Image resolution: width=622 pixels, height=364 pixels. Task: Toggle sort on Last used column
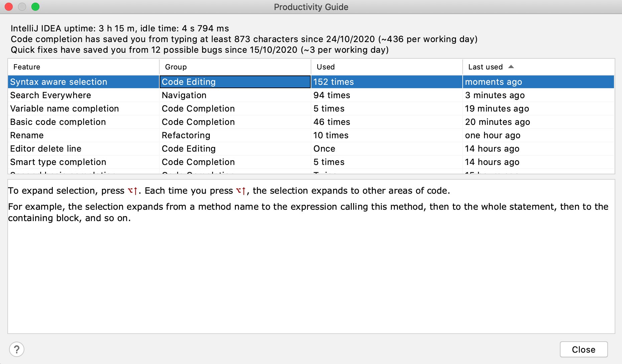(538, 67)
